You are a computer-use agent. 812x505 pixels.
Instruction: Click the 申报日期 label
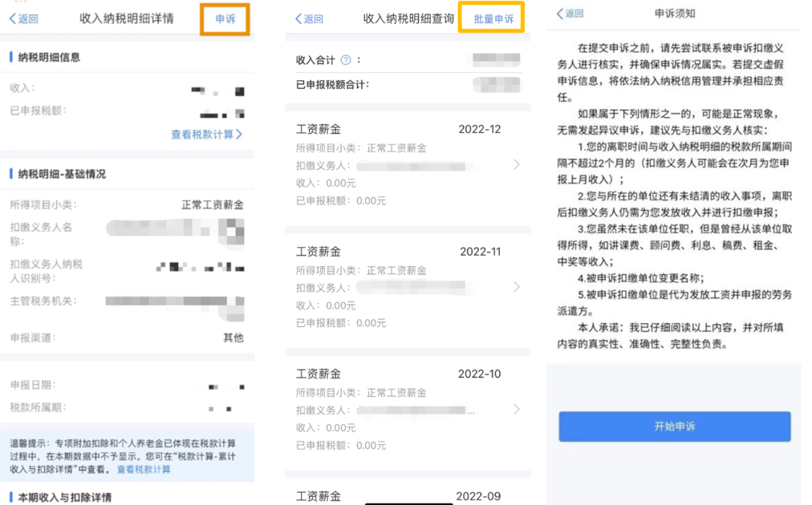coord(32,385)
